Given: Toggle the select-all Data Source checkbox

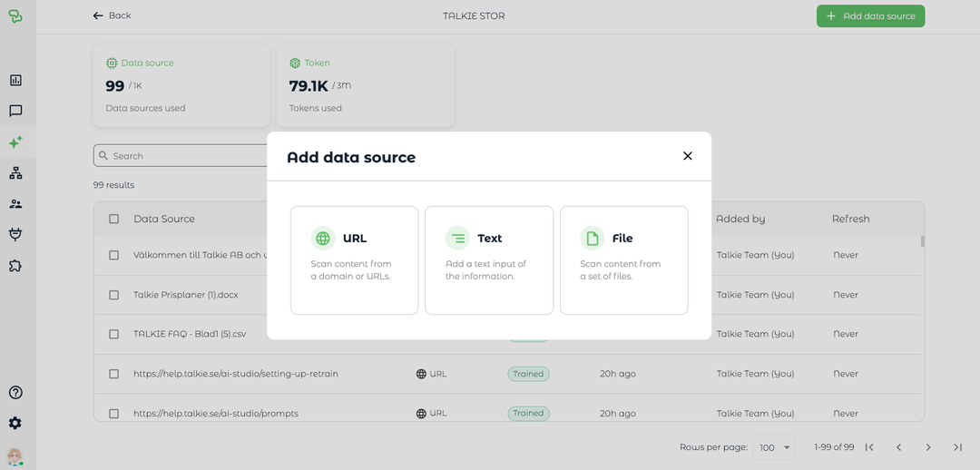Looking at the screenshot, I should (113, 219).
